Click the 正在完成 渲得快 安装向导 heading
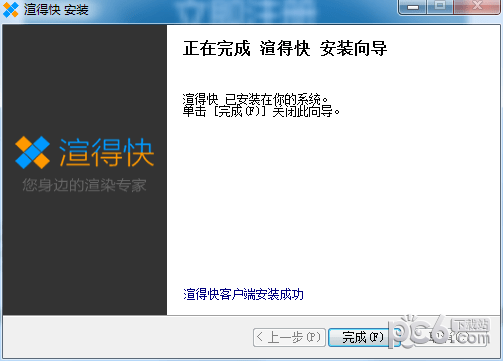This screenshot has width=503, height=361. [285, 48]
